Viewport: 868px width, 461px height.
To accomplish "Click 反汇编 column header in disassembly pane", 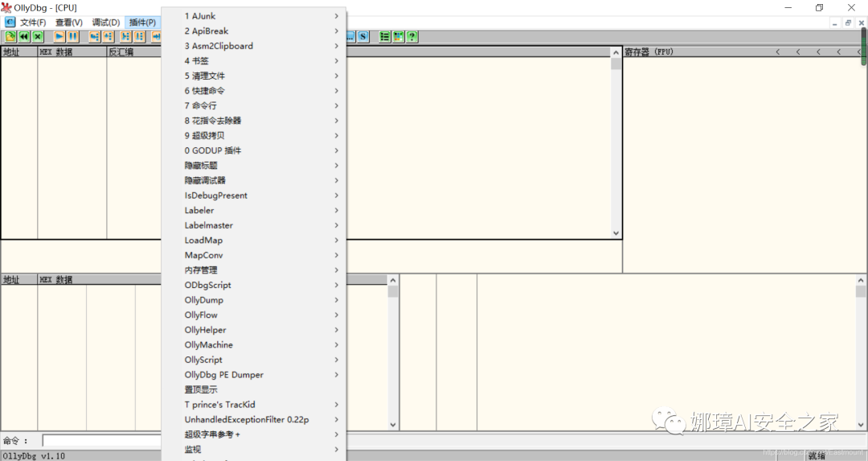I will (x=134, y=52).
